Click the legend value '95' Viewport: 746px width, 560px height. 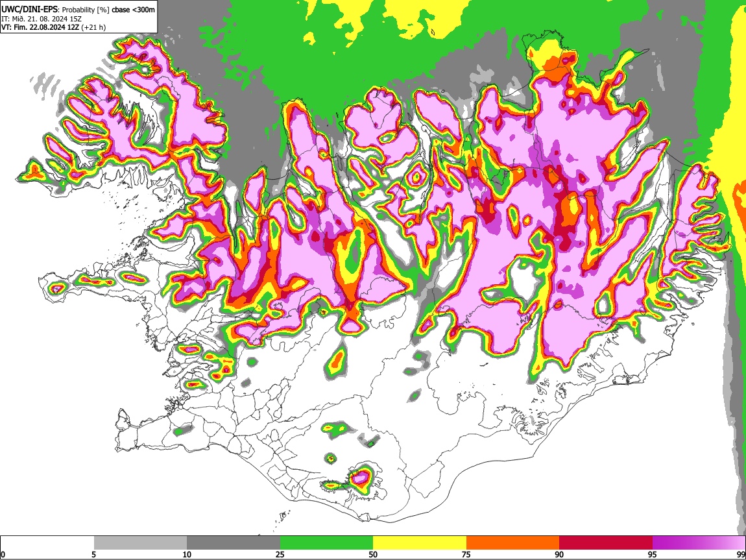click(653, 554)
